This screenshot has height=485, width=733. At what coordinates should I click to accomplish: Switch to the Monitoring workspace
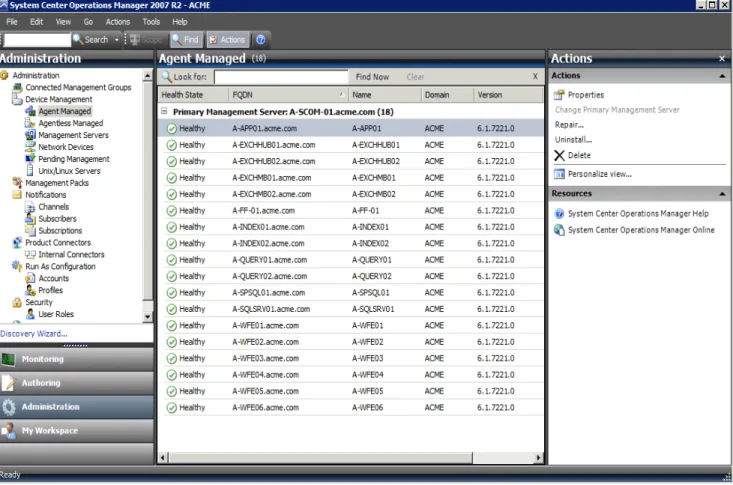77,359
